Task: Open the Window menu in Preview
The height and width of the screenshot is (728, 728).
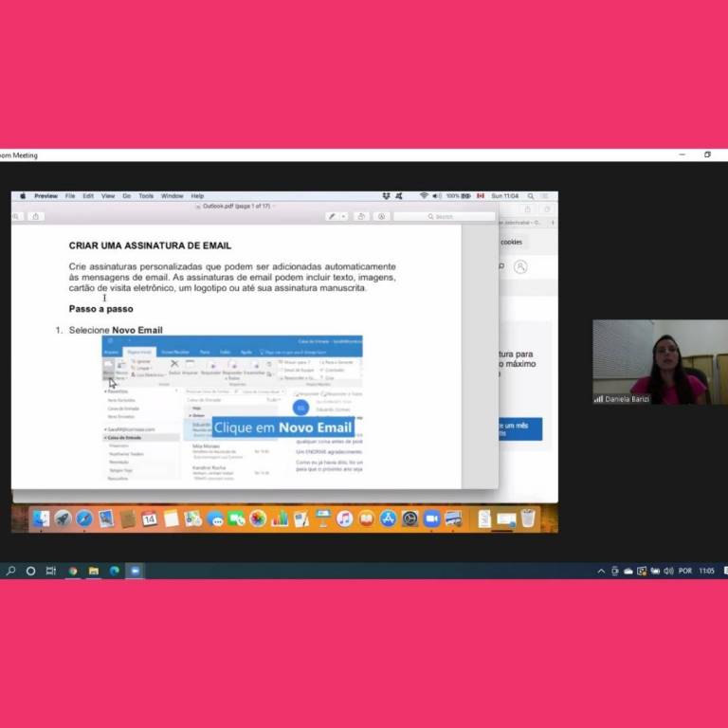Action: (x=172, y=196)
